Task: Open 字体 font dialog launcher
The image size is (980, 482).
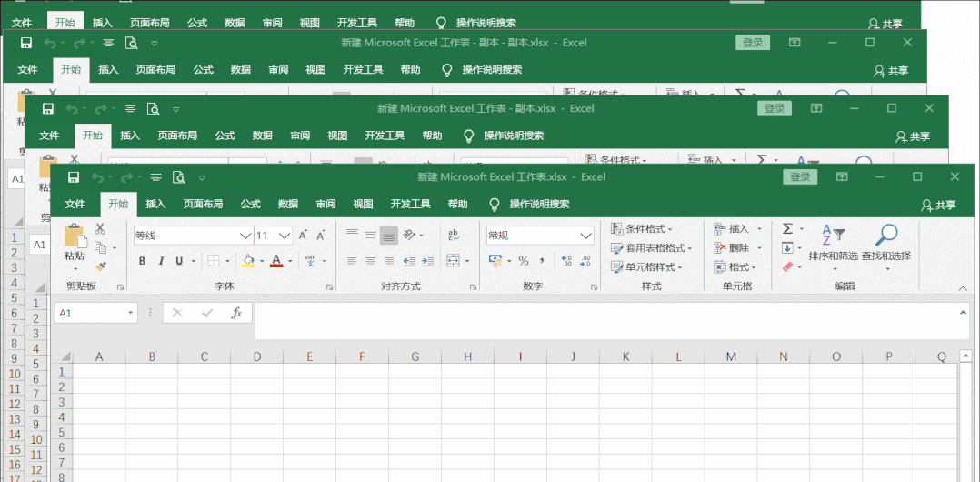Action: tap(329, 287)
